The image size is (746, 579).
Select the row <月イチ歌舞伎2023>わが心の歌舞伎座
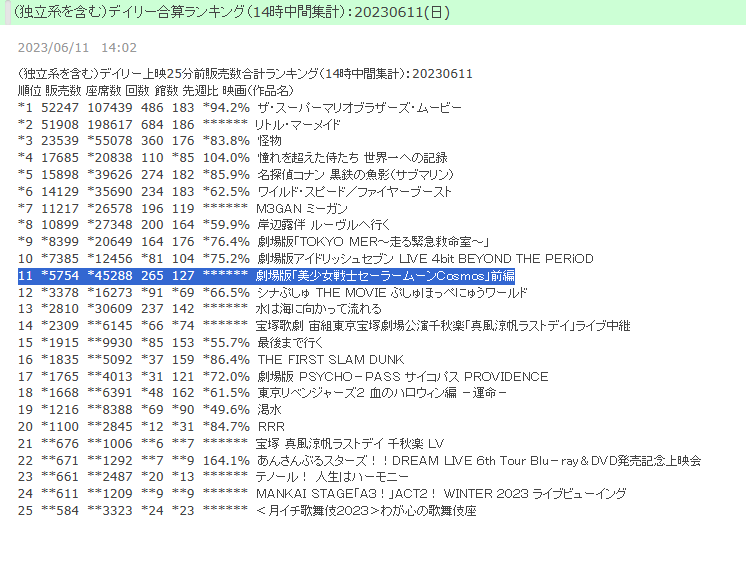click(x=247, y=511)
